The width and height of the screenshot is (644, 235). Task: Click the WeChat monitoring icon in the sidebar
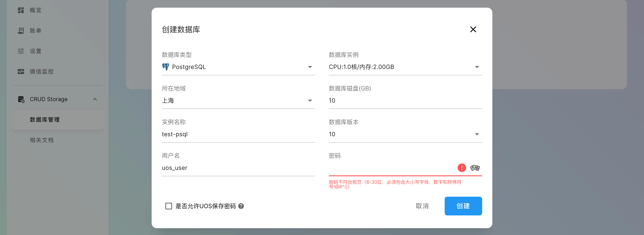click(x=21, y=72)
